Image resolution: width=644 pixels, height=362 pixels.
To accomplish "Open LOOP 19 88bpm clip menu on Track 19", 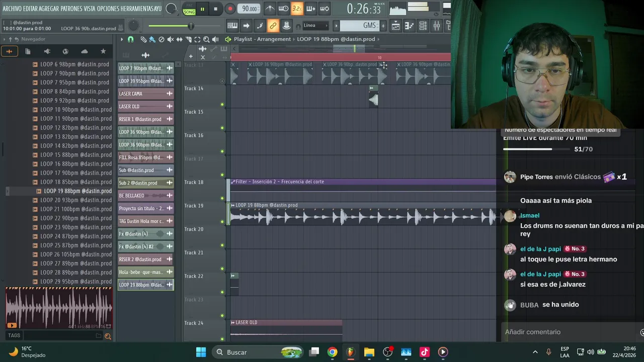I will click(233, 205).
